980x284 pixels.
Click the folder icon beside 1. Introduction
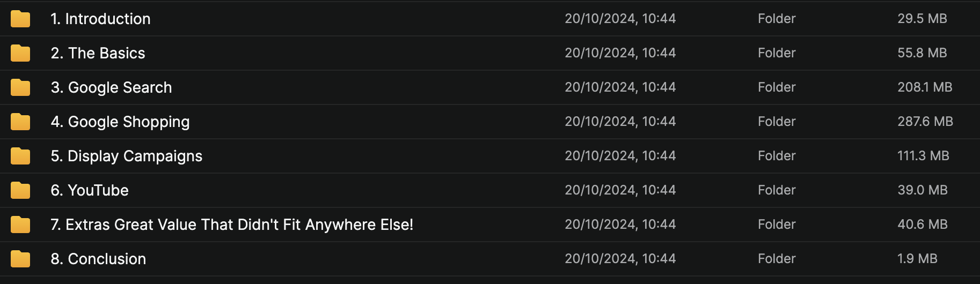(x=20, y=19)
